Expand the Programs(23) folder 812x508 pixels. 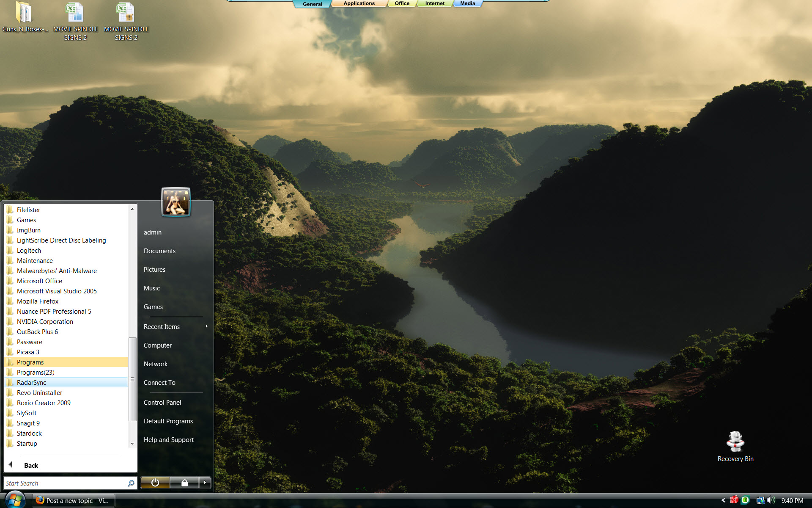[66, 373]
